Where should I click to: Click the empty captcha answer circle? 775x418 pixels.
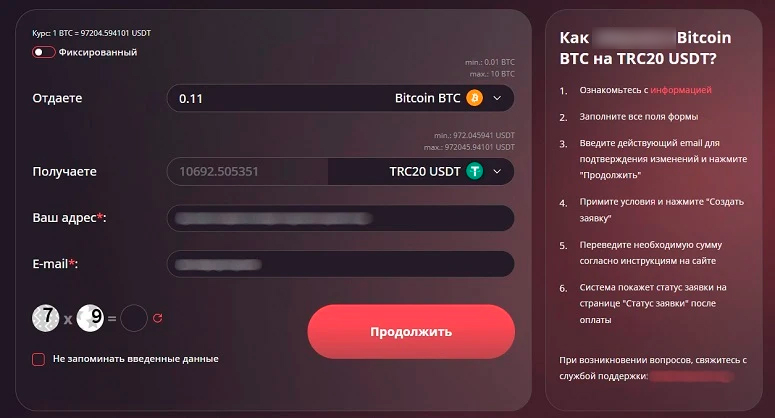point(134,319)
